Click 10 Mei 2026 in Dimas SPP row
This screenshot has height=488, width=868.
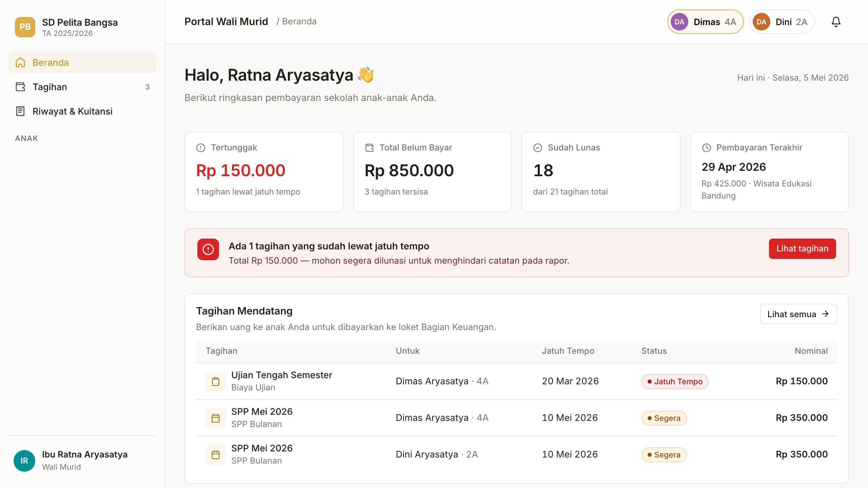tap(570, 418)
